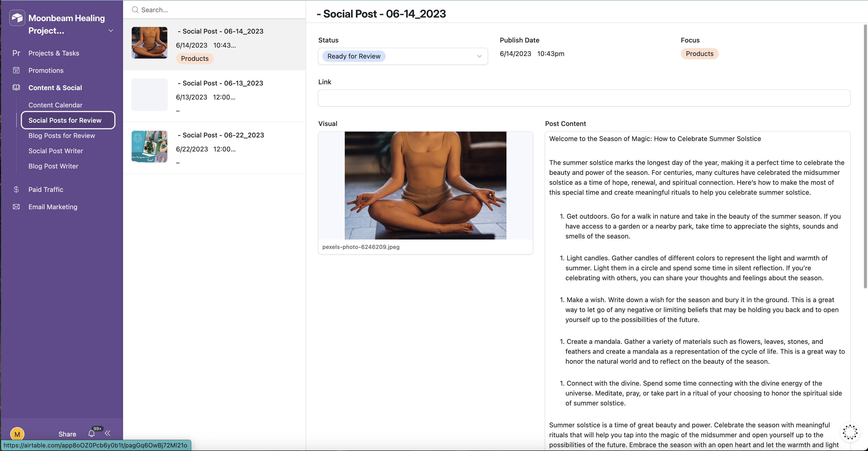Image resolution: width=868 pixels, height=451 pixels.
Task: Click the Email Marketing envelope icon
Action: point(16,207)
